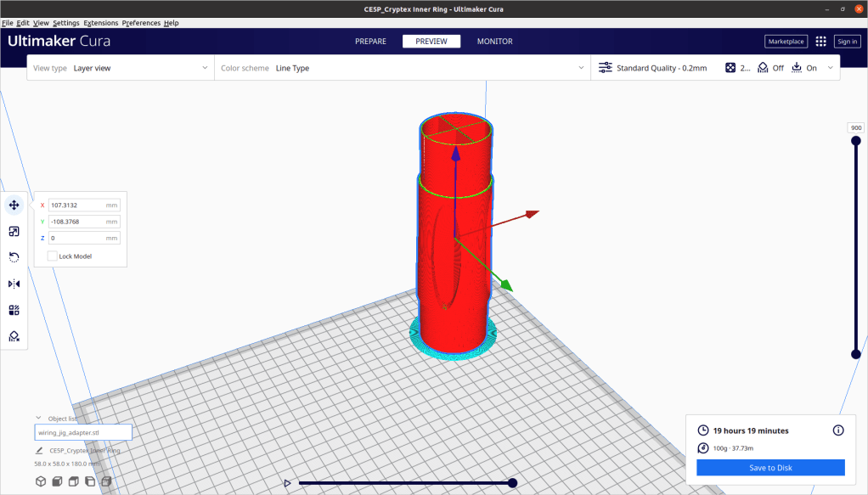Open the Ultimaker apps grid icon
Viewport: 868px width, 495px height.
820,41
